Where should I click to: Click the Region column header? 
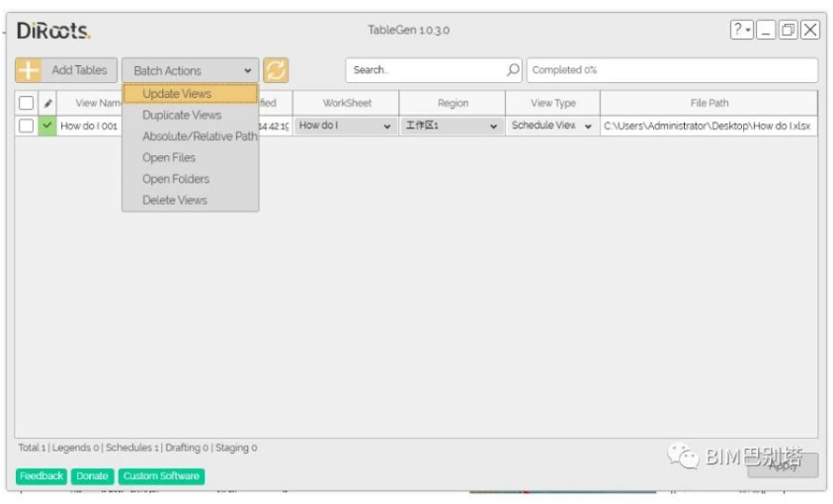453,103
